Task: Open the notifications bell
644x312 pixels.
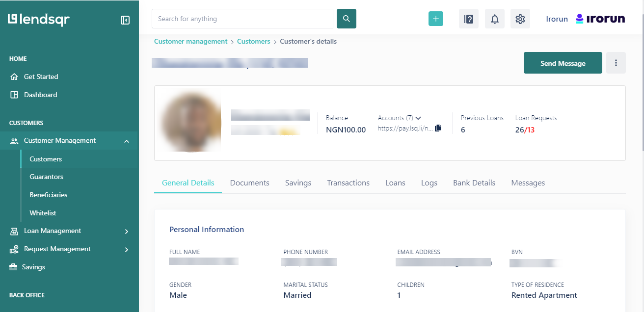Action: 494,18
